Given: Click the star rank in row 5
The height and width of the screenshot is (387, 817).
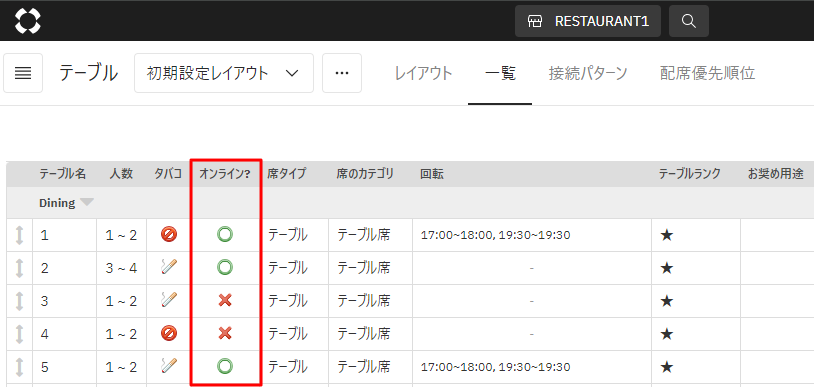Looking at the screenshot, I should click(666, 367).
